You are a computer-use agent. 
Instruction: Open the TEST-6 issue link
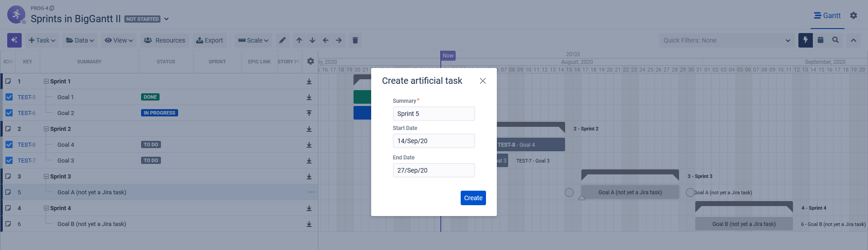coord(27,113)
